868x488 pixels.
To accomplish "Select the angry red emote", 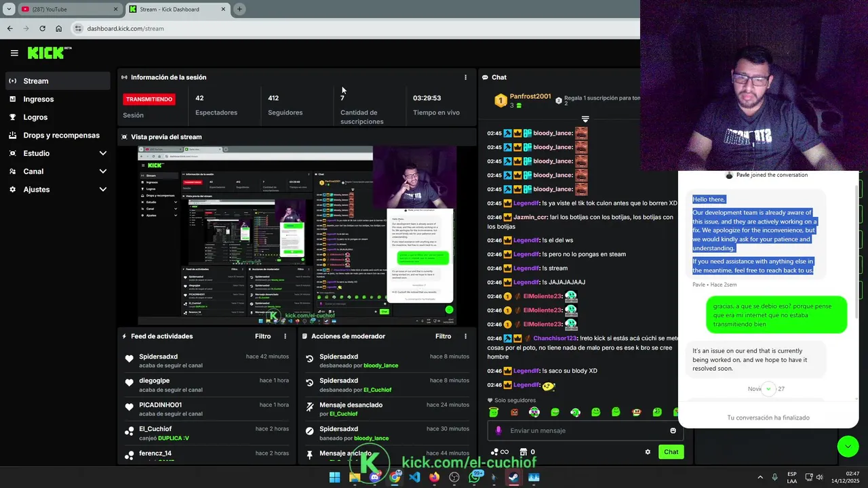I will tap(514, 412).
